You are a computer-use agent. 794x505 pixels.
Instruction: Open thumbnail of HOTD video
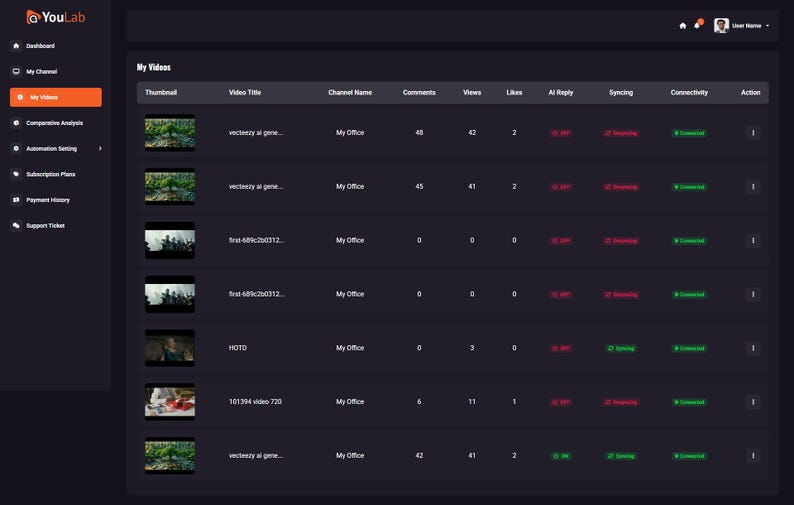pos(170,348)
